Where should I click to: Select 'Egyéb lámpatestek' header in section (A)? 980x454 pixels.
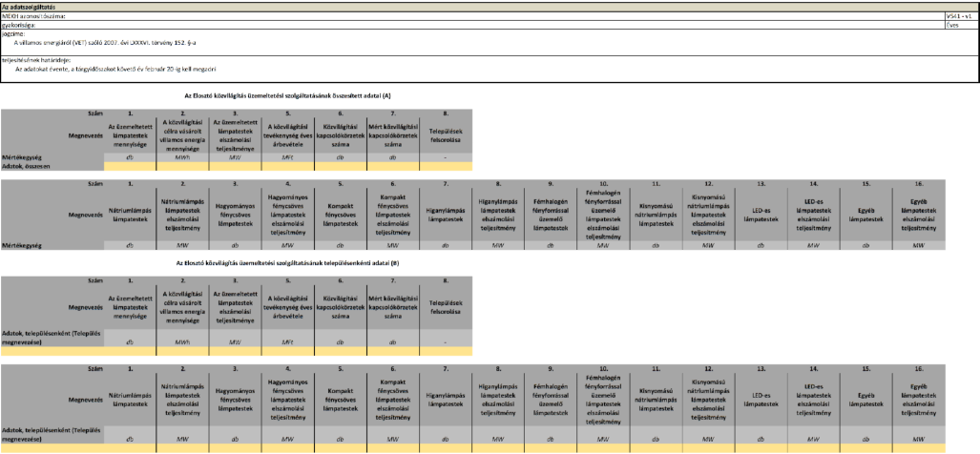click(x=865, y=216)
